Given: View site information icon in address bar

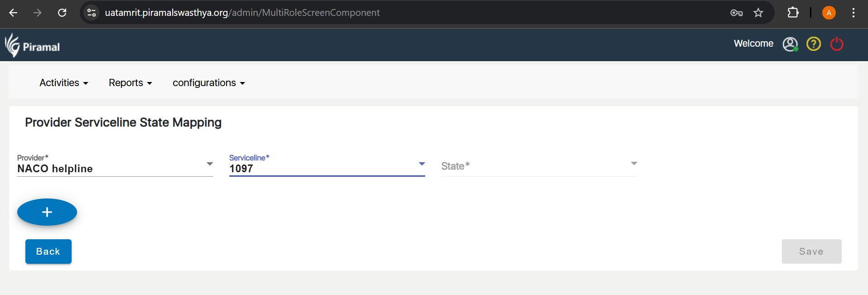Looking at the screenshot, I should [92, 13].
